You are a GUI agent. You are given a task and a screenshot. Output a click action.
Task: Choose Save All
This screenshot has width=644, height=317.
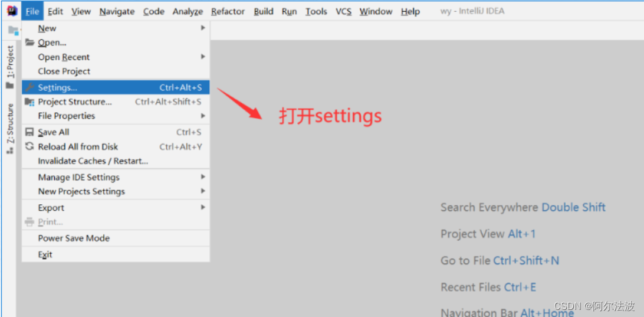pos(116,132)
